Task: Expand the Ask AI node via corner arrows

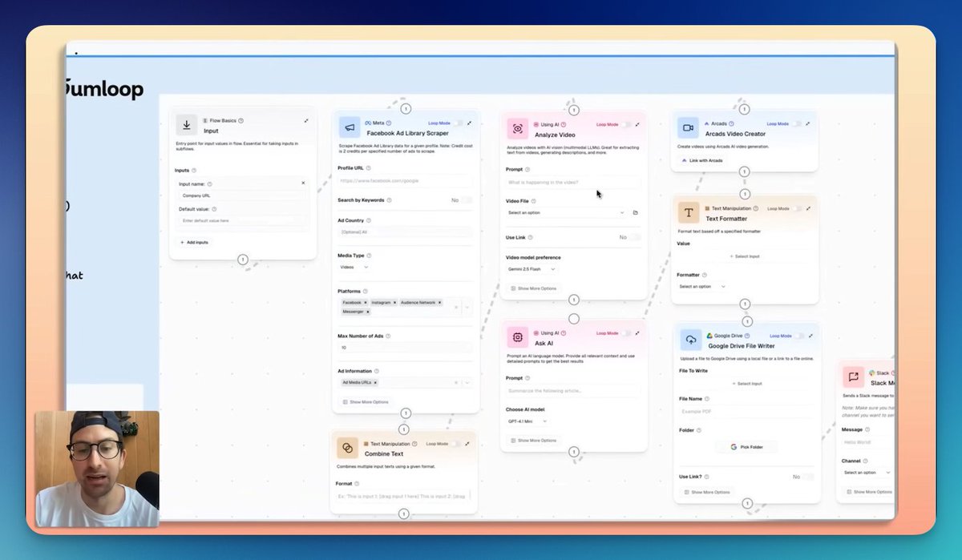Action: tap(637, 332)
